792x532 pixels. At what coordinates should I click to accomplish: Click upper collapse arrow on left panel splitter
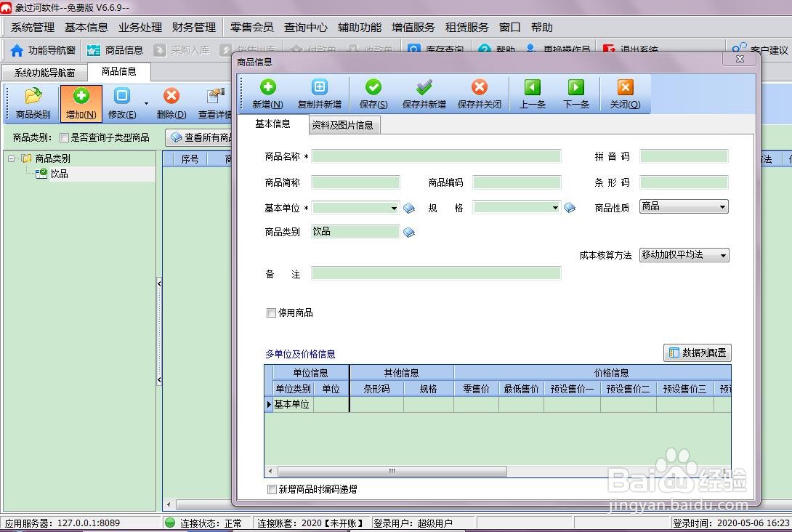[159, 284]
